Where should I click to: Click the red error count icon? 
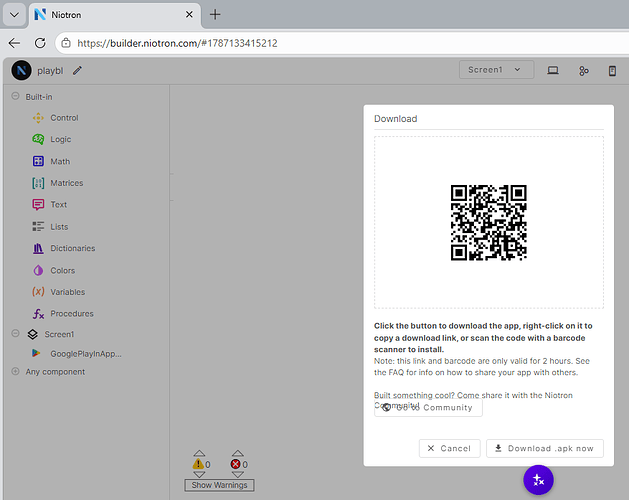click(x=235, y=464)
